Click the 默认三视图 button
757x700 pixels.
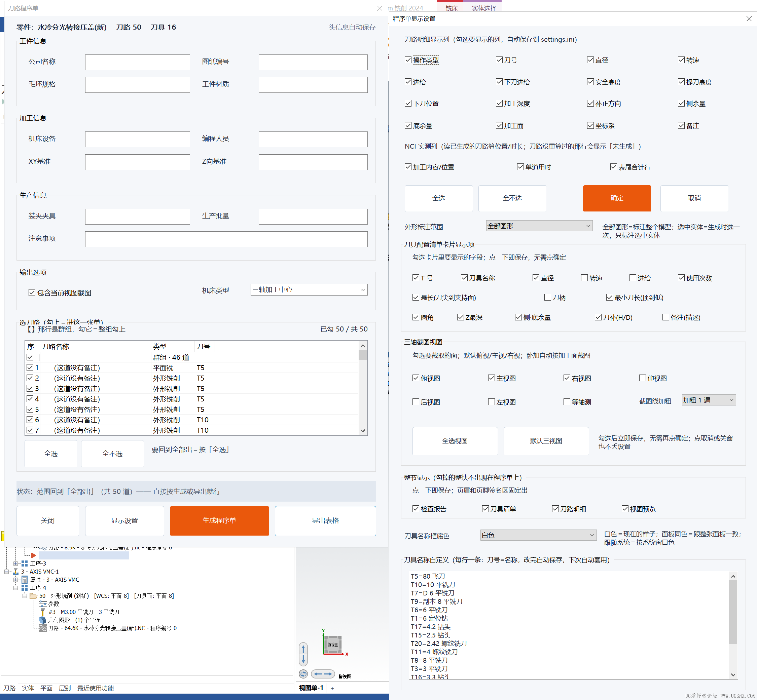546,441
